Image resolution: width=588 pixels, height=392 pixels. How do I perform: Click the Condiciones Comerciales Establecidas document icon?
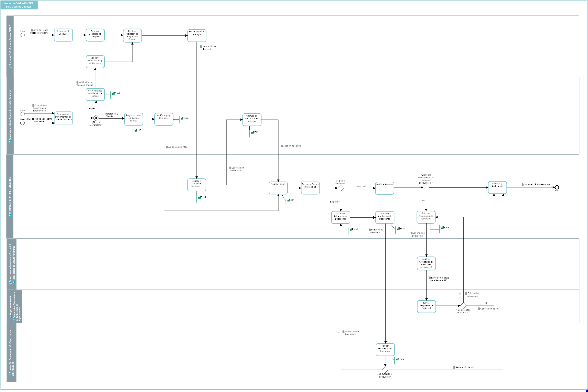[x=33, y=106]
